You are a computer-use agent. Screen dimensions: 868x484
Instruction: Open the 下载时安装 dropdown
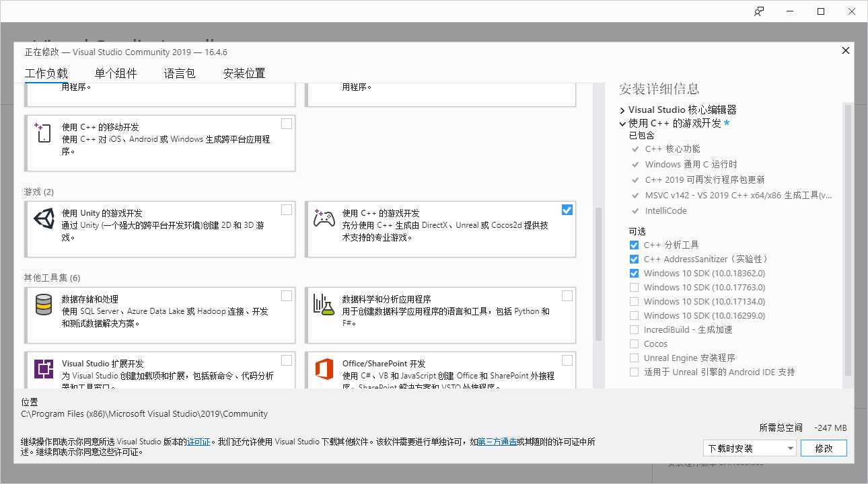pos(750,448)
